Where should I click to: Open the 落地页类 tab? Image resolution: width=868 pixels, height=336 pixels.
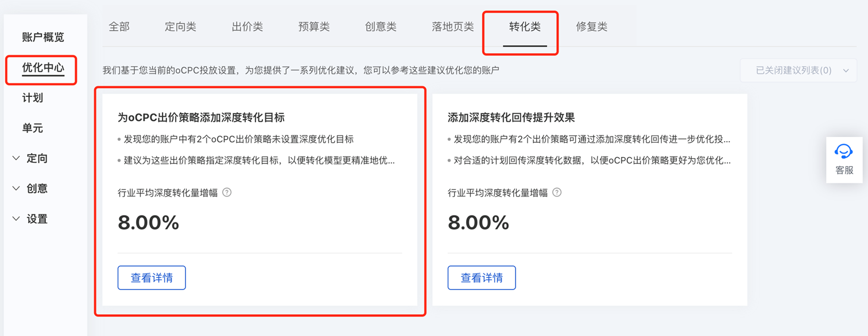(x=453, y=27)
